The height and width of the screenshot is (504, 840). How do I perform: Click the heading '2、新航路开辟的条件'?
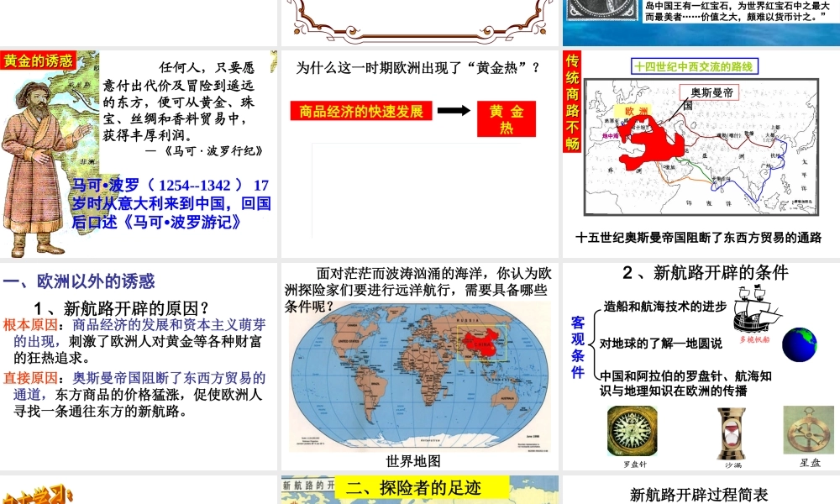coord(706,273)
